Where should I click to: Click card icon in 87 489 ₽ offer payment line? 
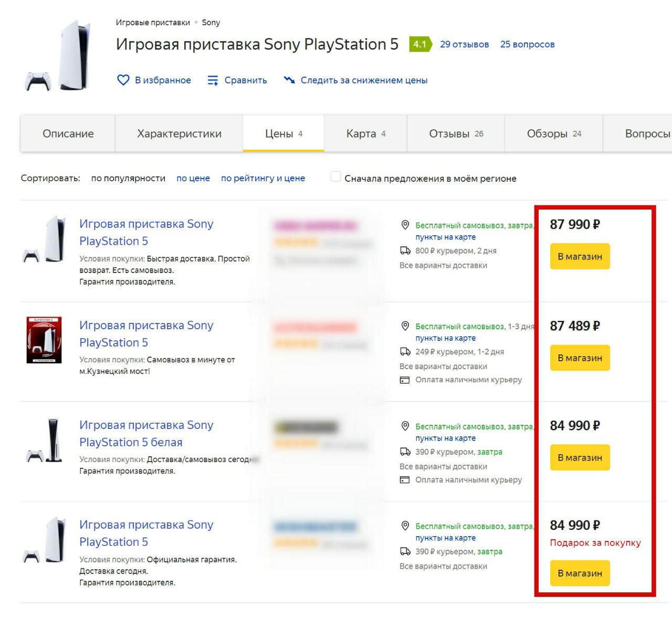coord(405,380)
